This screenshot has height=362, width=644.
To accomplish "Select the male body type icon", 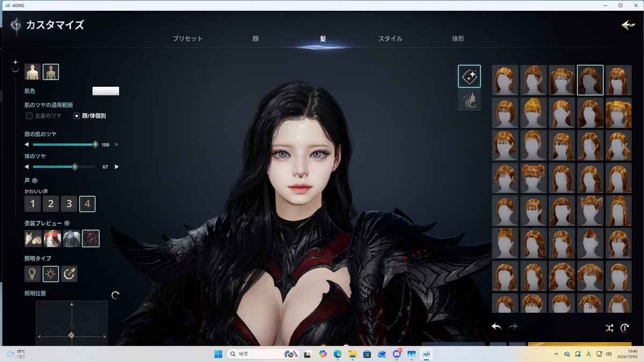I will pos(33,72).
